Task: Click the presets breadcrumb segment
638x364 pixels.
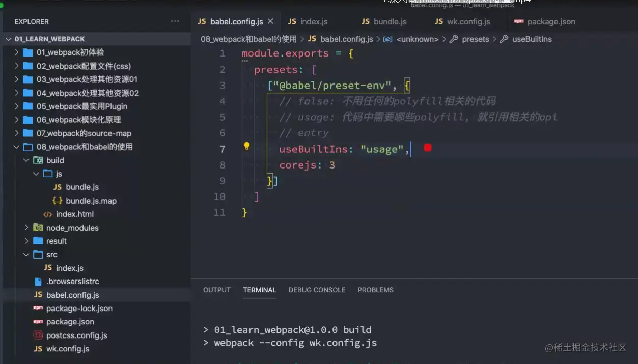Action: pyautogui.click(x=476, y=39)
